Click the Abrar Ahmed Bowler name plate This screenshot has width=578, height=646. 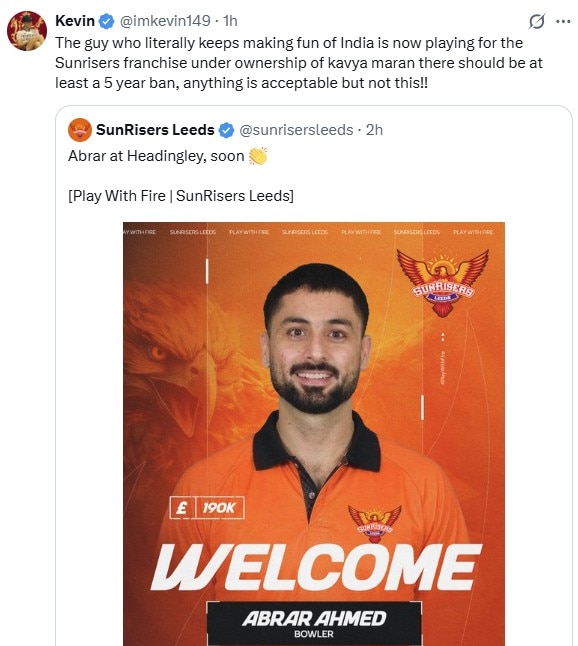click(314, 623)
